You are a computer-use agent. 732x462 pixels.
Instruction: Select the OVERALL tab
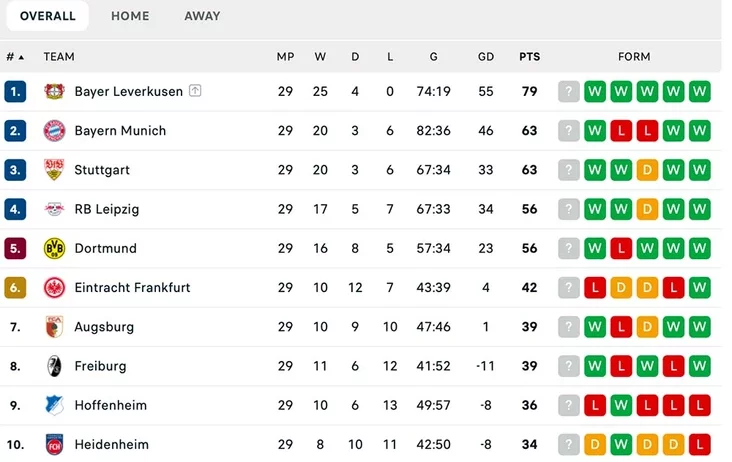pos(48,16)
